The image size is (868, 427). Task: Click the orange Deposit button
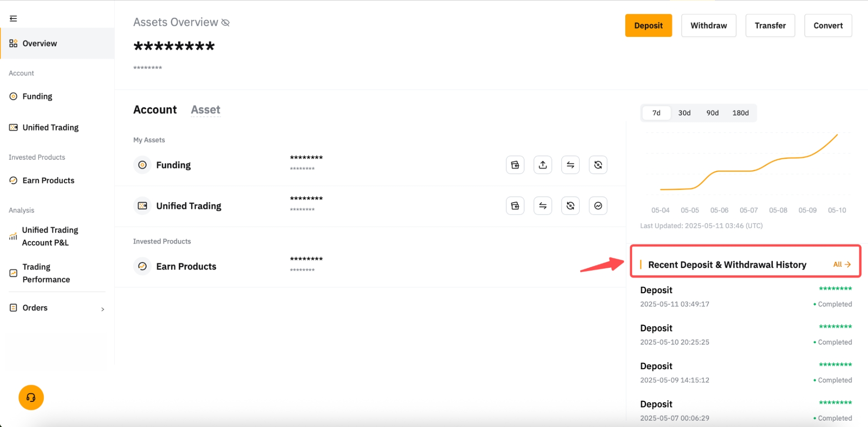click(x=648, y=25)
